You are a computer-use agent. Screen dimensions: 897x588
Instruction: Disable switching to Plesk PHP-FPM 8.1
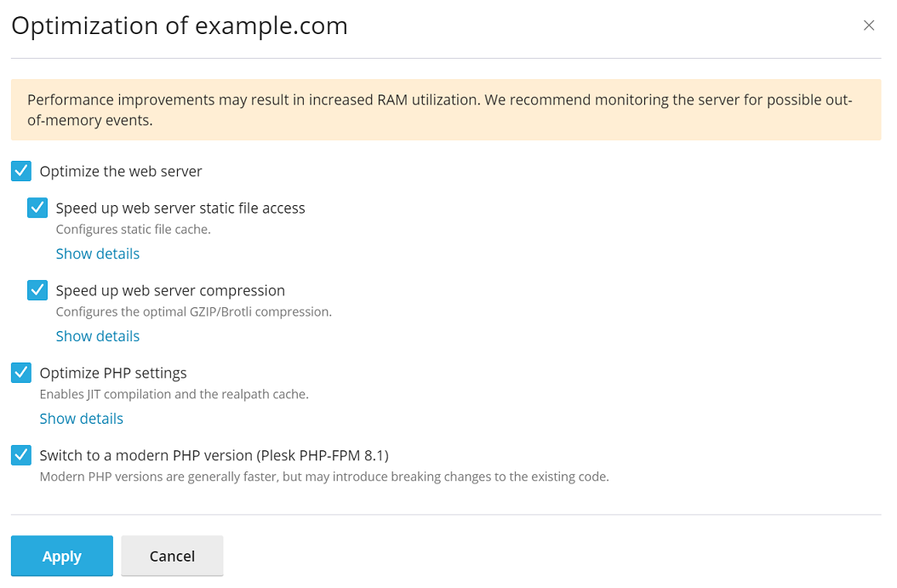click(x=20, y=455)
